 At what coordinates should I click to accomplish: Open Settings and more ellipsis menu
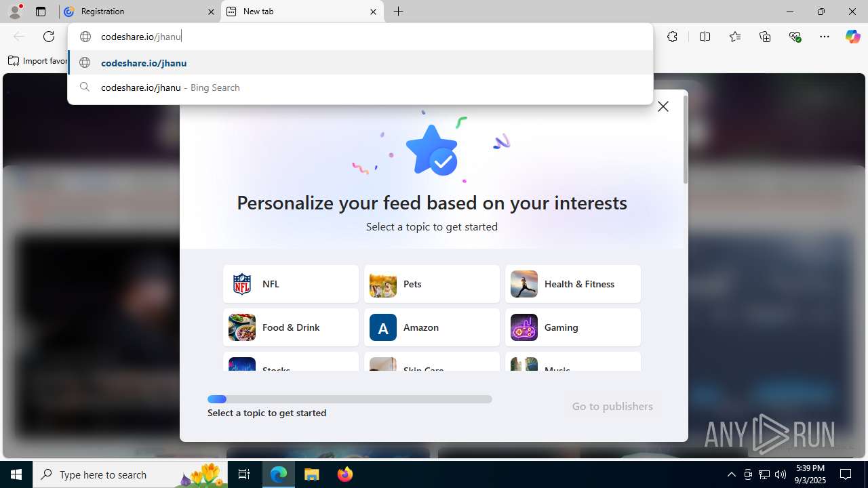(825, 37)
